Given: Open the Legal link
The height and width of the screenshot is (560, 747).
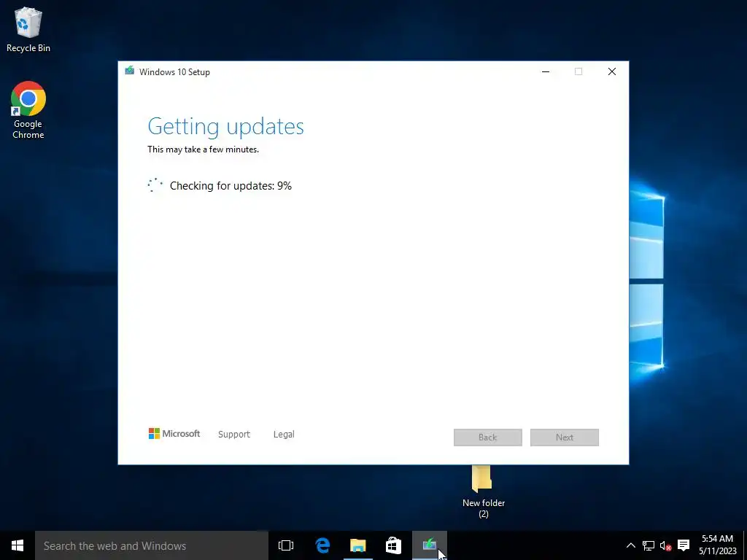Looking at the screenshot, I should (x=284, y=435).
